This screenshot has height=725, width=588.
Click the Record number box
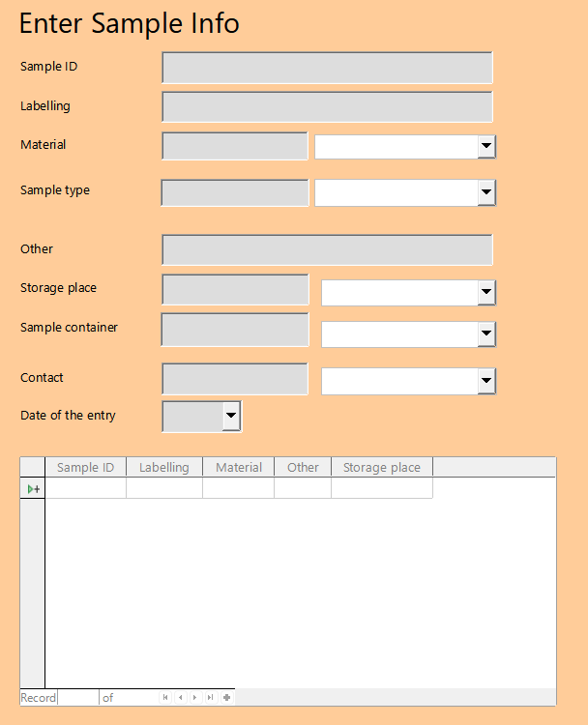(77, 697)
